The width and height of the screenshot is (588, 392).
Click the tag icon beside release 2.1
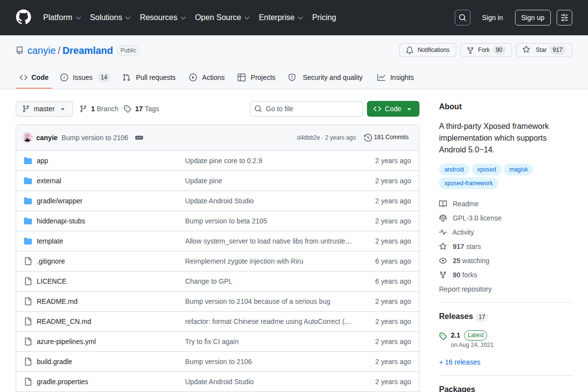click(x=443, y=336)
